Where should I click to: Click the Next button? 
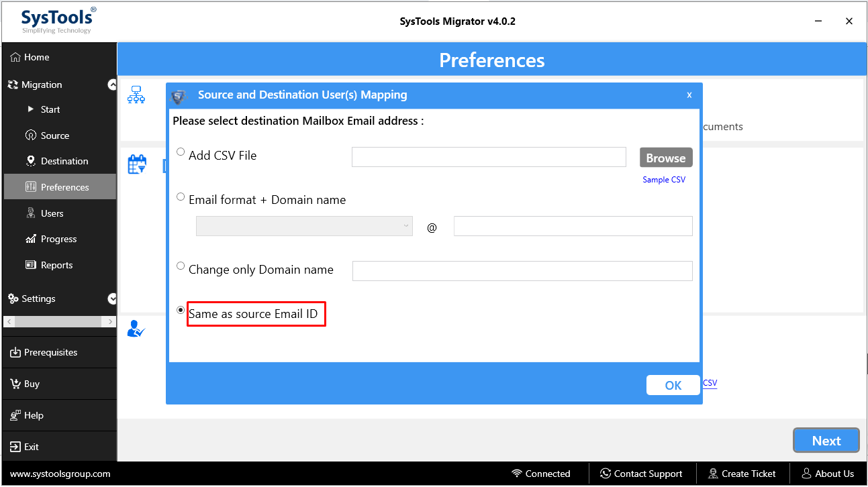pyautogui.click(x=826, y=441)
